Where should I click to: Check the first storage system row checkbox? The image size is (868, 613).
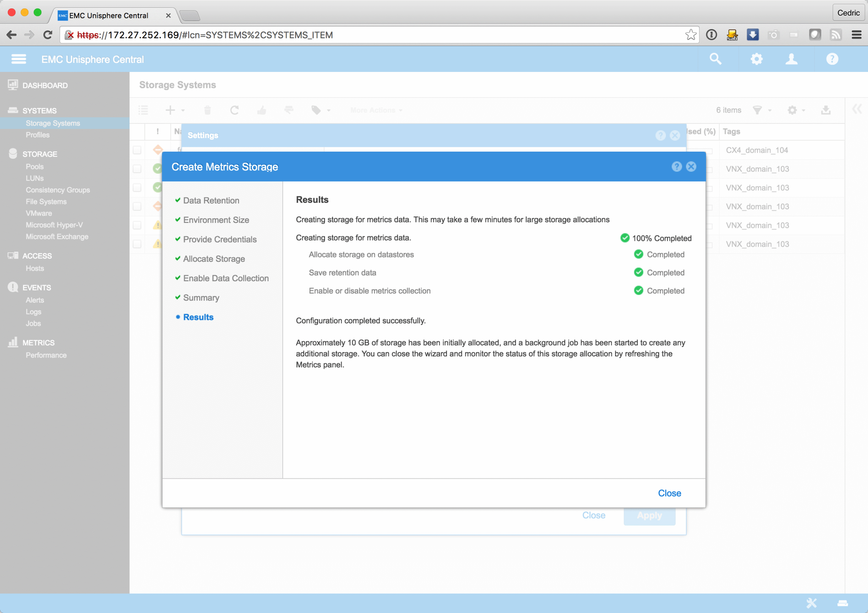(137, 150)
